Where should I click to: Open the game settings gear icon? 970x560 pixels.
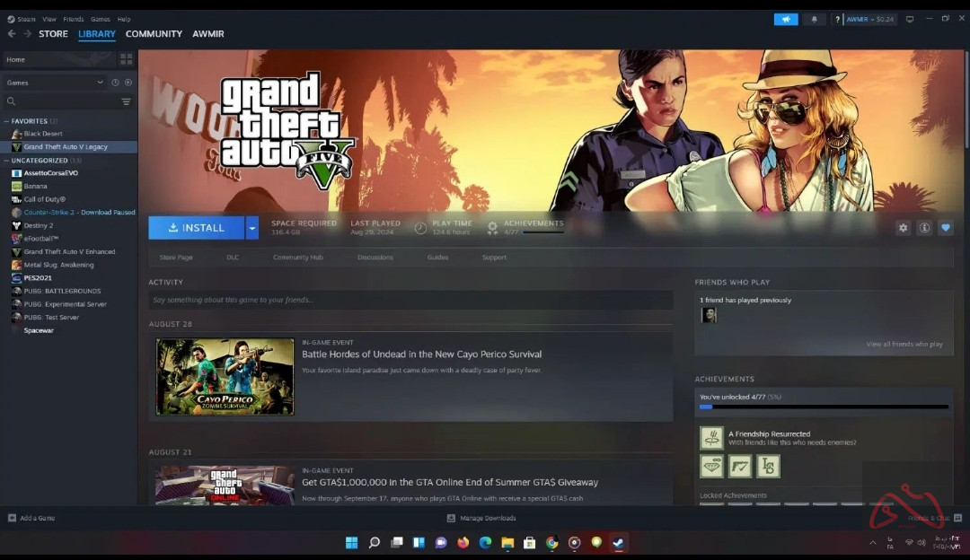tap(903, 228)
